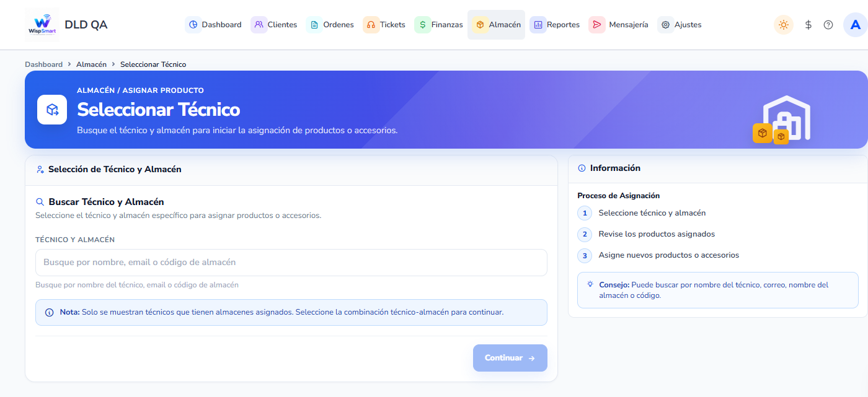Viewport: 868px width, 397px height.
Task: Open the Mensajería menu label
Action: click(x=629, y=25)
